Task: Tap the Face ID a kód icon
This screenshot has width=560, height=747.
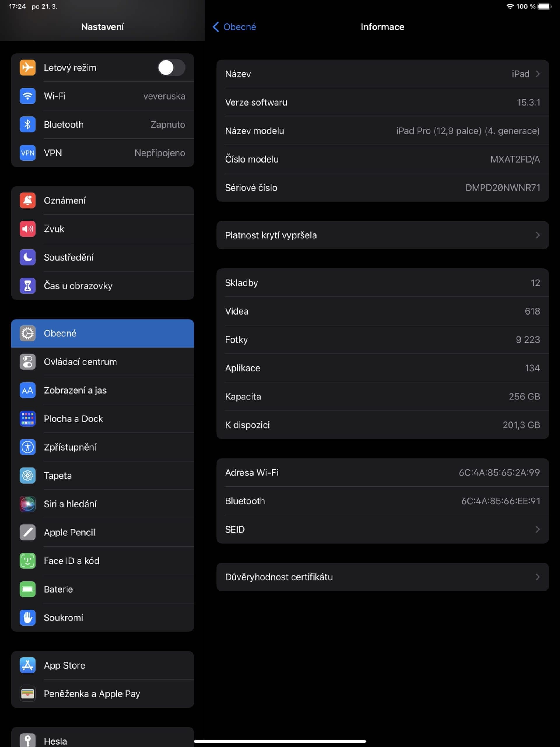Action: coord(27,561)
